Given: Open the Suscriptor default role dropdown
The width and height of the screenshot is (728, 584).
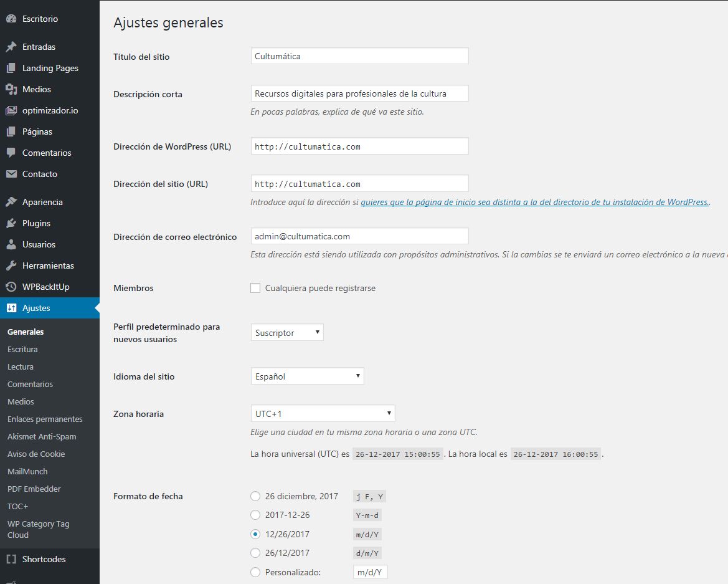Looking at the screenshot, I should click(x=287, y=333).
